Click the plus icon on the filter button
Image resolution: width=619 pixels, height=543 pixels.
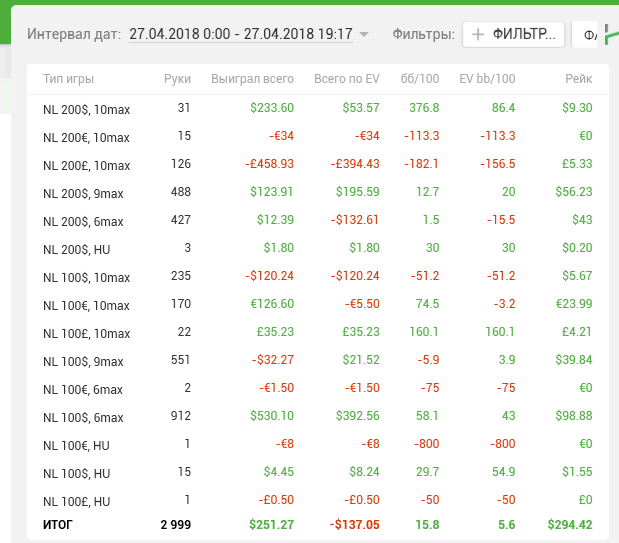(x=478, y=35)
